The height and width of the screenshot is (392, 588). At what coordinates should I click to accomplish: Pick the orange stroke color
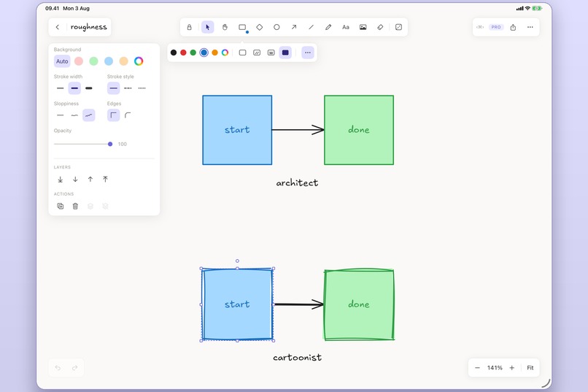click(215, 53)
